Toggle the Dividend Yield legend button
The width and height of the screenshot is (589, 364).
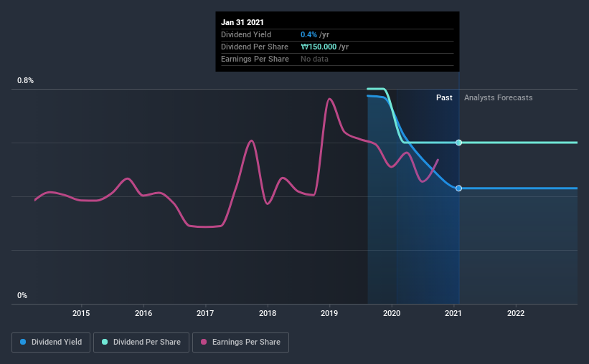point(51,343)
